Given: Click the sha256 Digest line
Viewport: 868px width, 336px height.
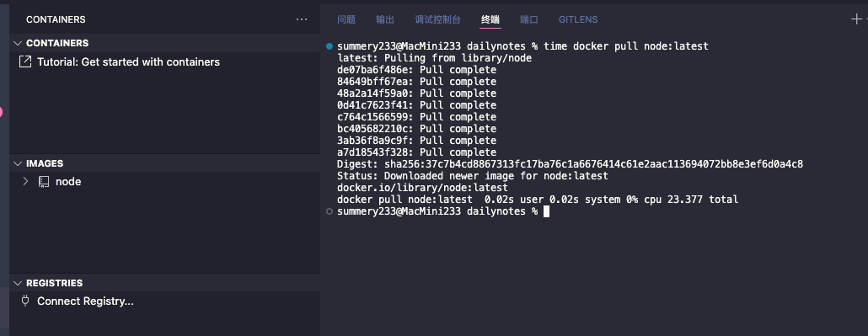Looking at the screenshot, I should click(570, 164).
